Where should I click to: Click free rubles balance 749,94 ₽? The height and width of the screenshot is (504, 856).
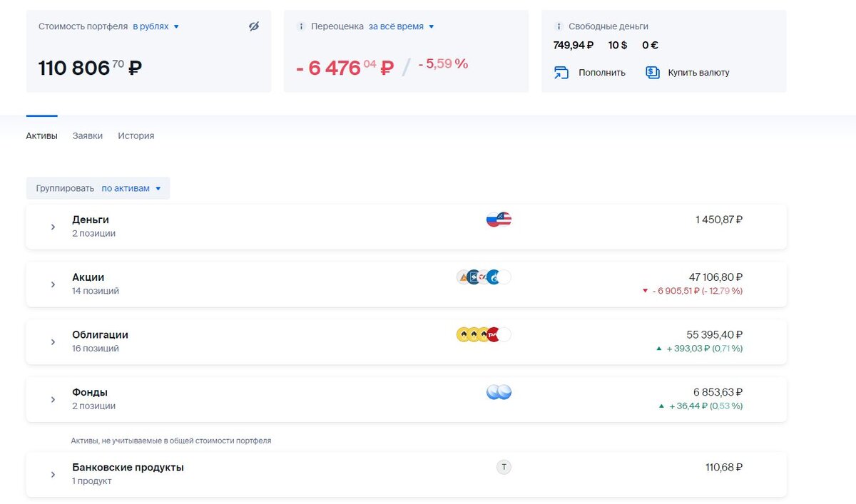coord(574,45)
